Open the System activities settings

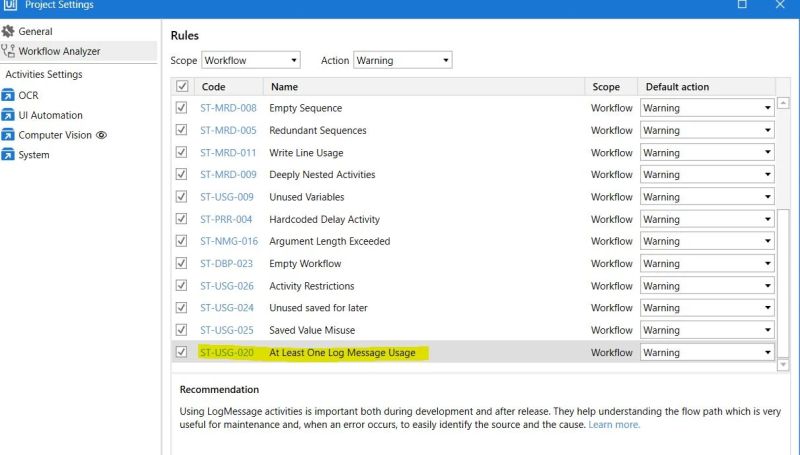pyautogui.click(x=34, y=155)
